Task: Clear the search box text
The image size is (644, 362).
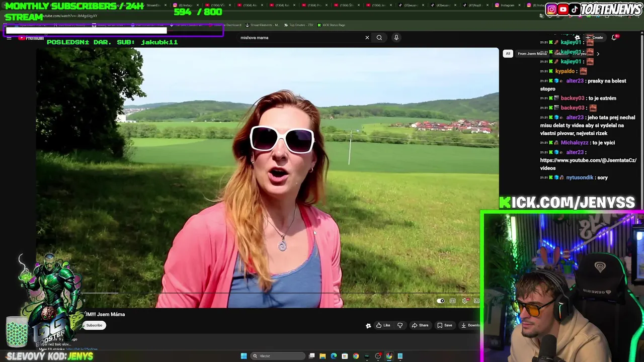Action: pyautogui.click(x=367, y=38)
